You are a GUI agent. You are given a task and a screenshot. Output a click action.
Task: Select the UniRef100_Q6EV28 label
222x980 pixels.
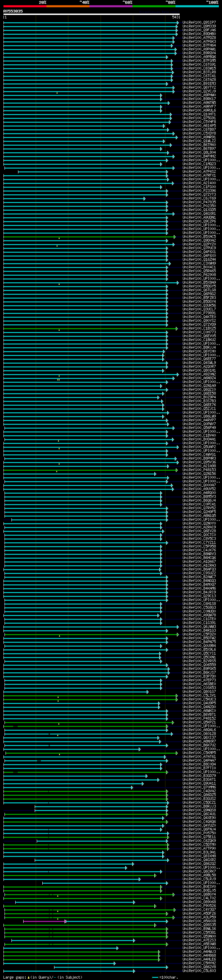[199, 531]
